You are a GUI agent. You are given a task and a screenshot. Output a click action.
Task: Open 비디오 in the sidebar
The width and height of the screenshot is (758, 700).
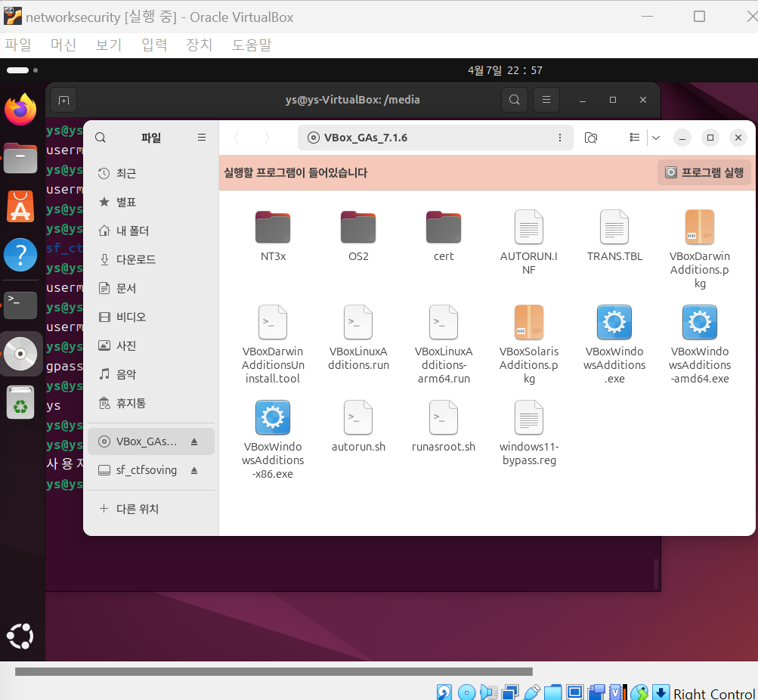pos(151,317)
